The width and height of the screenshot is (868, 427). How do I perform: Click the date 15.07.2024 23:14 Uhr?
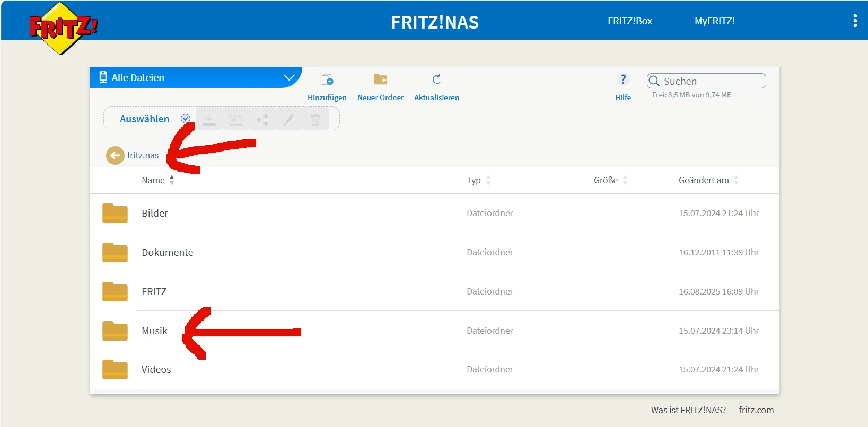(x=718, y=331)
